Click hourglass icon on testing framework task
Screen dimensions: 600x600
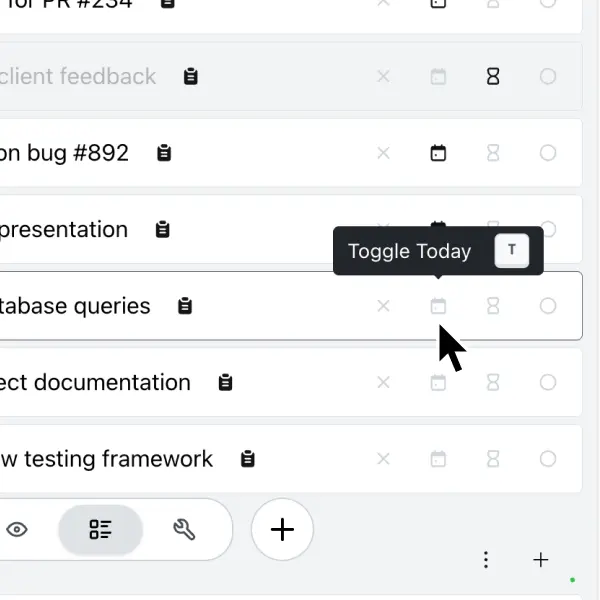point(493,459)
